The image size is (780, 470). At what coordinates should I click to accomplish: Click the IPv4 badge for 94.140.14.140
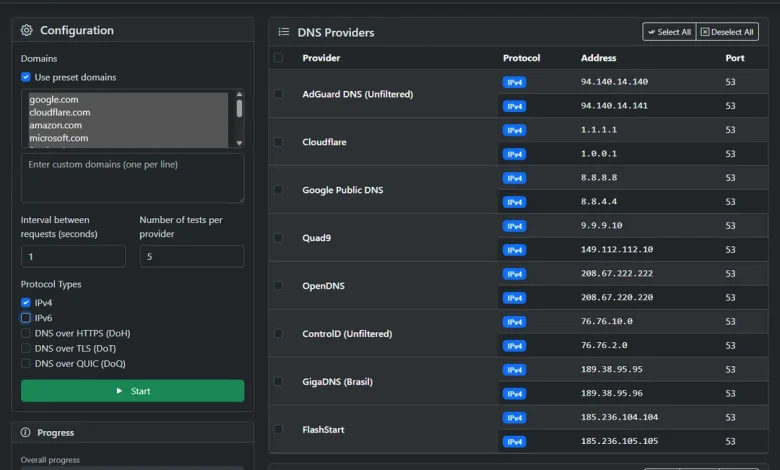coord(514,82)
